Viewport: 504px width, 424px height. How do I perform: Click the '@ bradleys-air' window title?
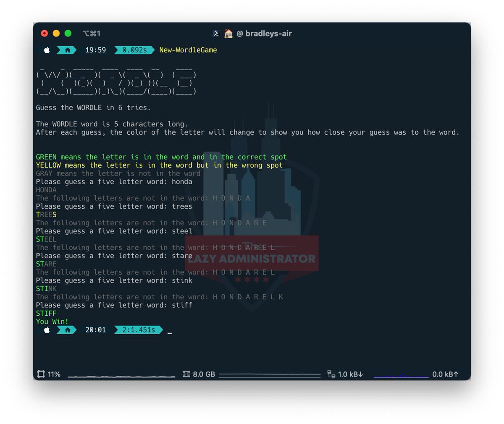264,34
